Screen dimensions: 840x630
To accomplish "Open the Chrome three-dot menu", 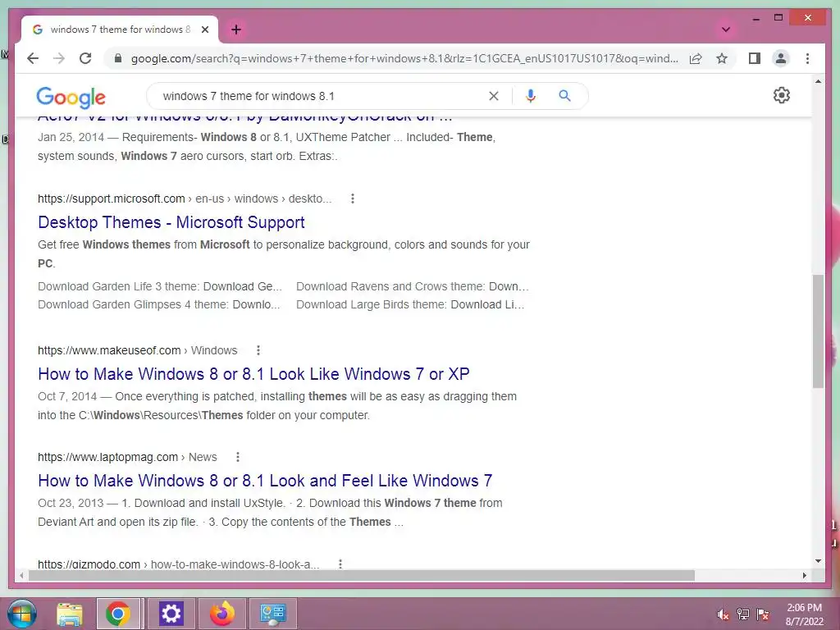I will [807, 58].
